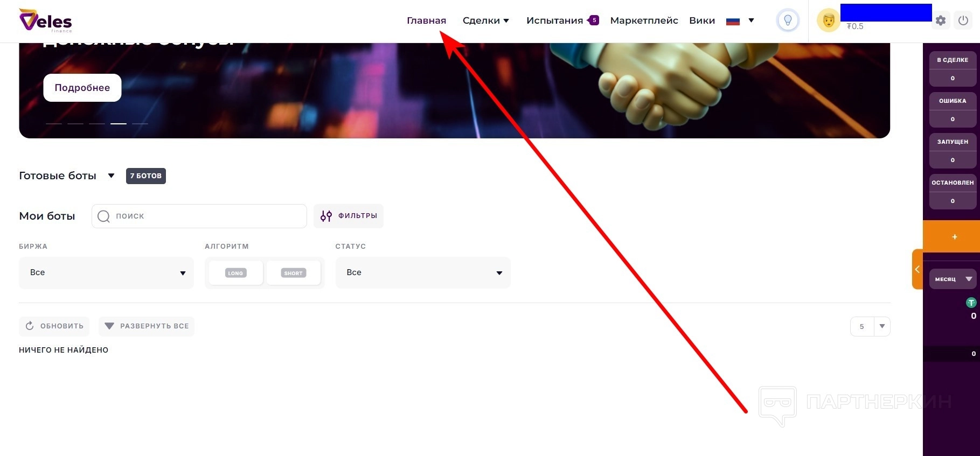Go to the Главная page
Viewport: 980px width, 456px height.
pyautogui.click(x=426, y=20)
